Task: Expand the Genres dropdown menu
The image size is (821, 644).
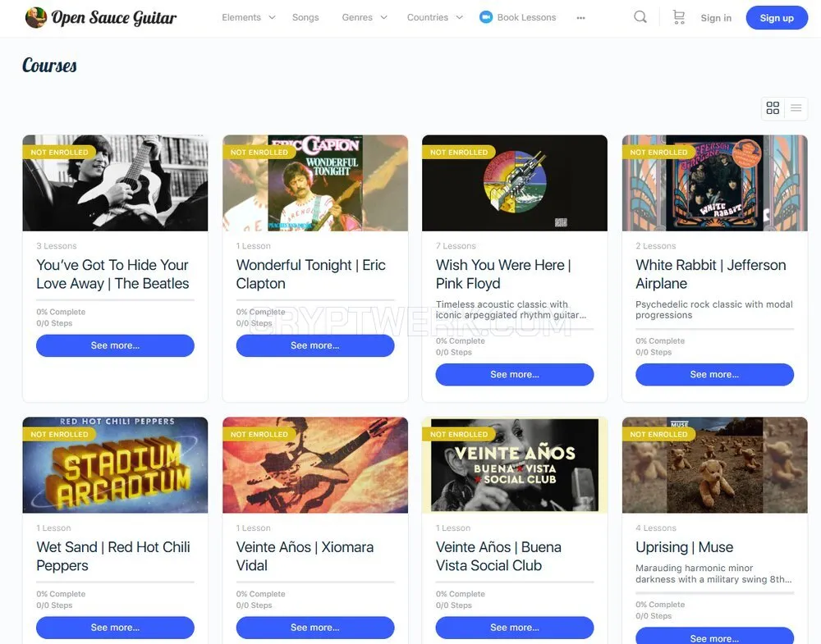Action: (365, 17)
